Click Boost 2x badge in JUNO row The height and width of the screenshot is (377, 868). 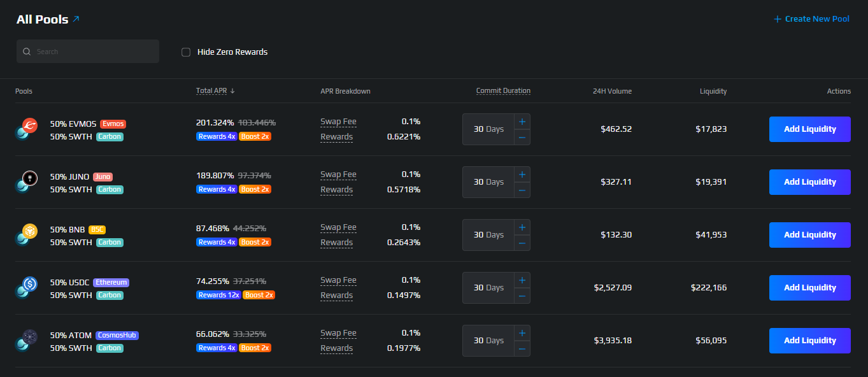[255, 189]
